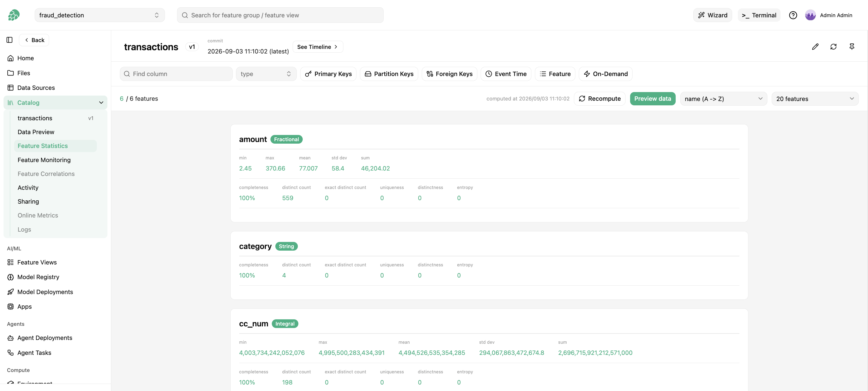Pin the transactions feature group
868x391 pixels.
tap(852, 46)
